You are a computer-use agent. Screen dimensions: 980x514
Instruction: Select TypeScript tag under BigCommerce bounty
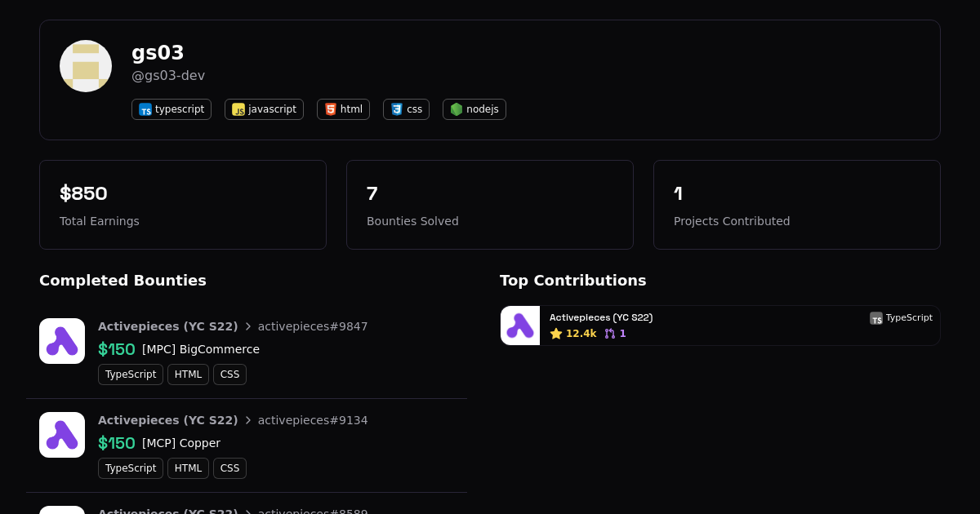[x=131, y=374]
